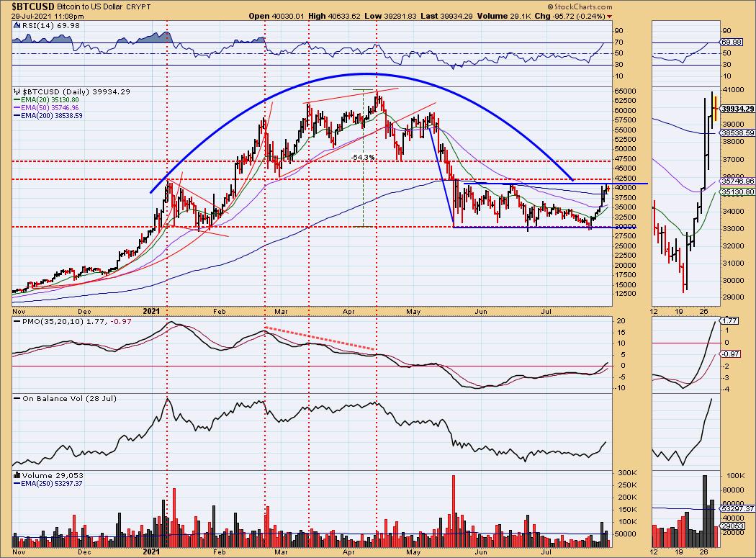Click the EMA(200) 38538.59 legend entry
The image size is (756, 558).
pyautogui.click(x=48, y=116)
